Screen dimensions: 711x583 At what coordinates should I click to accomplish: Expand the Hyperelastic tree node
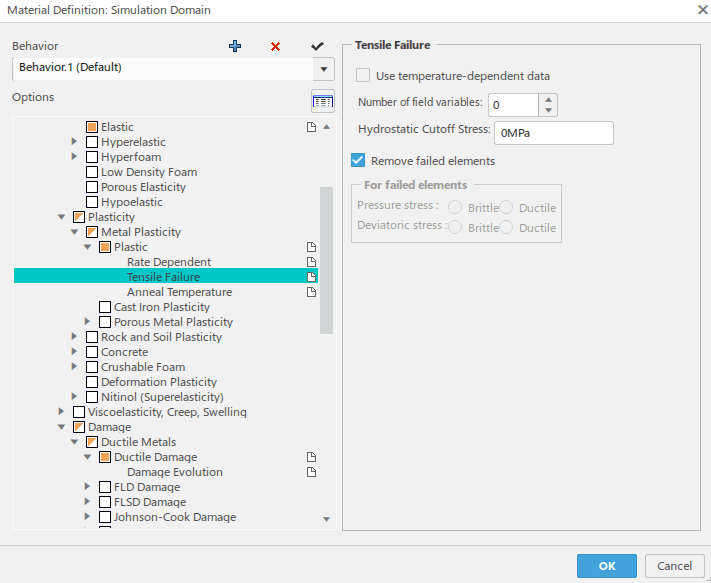74,141
